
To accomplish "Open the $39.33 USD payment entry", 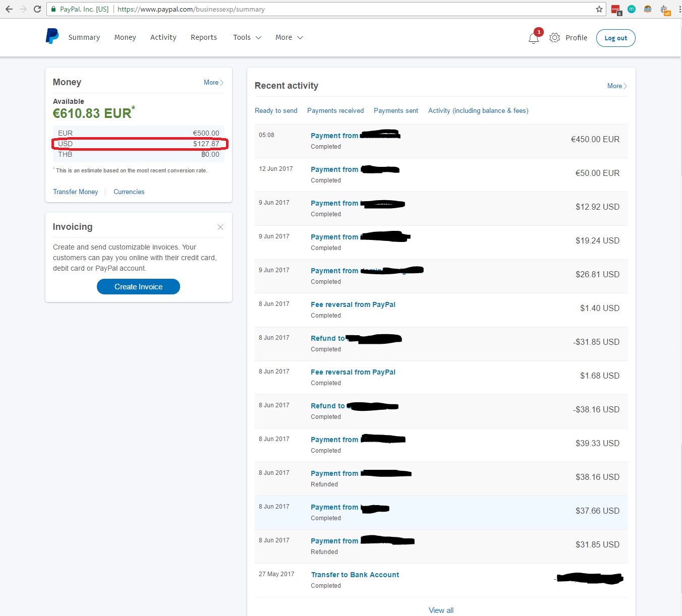I will (x=441, y=445).
